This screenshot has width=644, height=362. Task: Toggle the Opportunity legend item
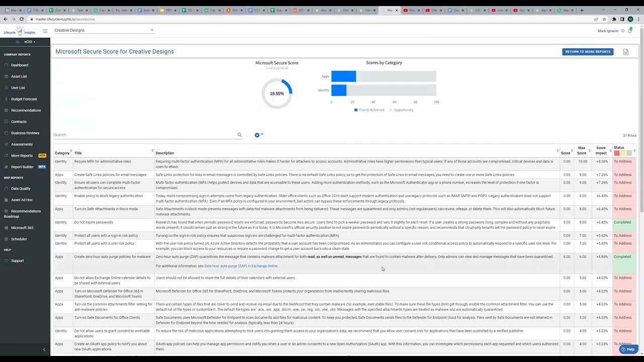[x=401, y=110]
